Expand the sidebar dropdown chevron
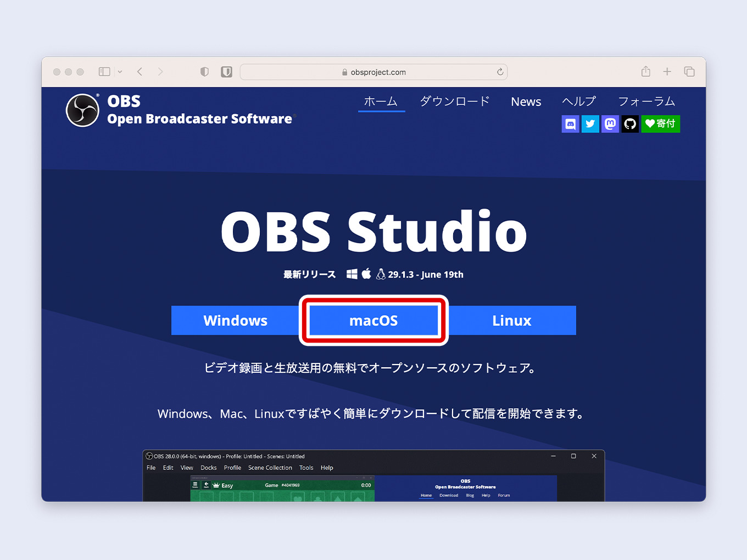Viewport: 747px width, 560px height. pos(120,72)
